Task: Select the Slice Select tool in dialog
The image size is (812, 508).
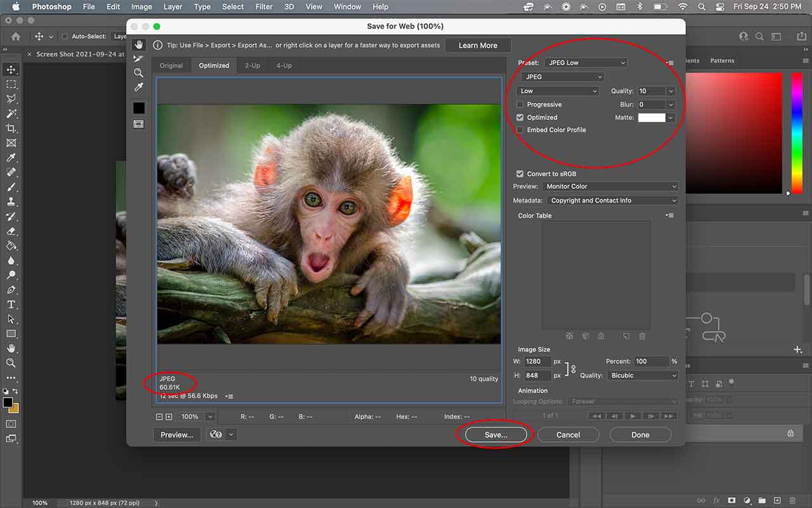Action: coord(138,59)
